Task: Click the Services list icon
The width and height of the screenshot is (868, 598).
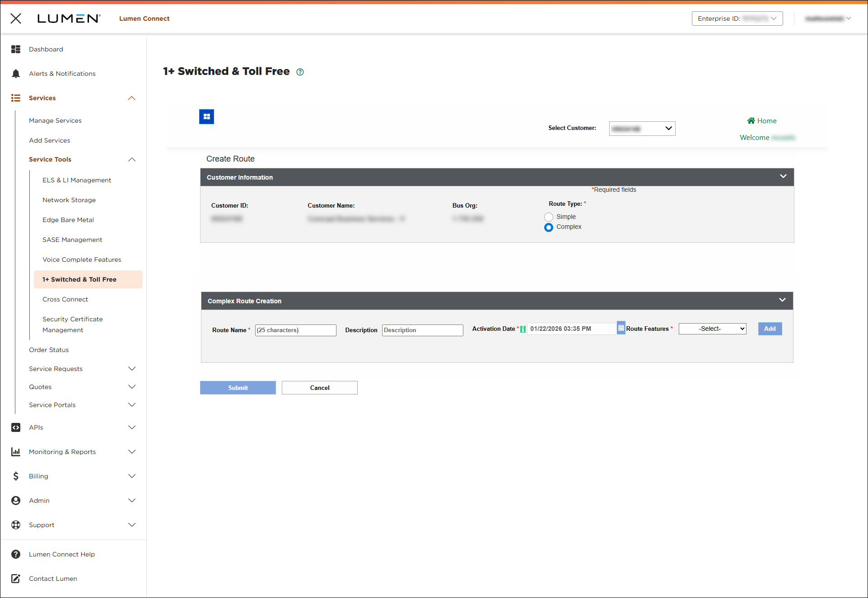Action: tap(16, 98)
